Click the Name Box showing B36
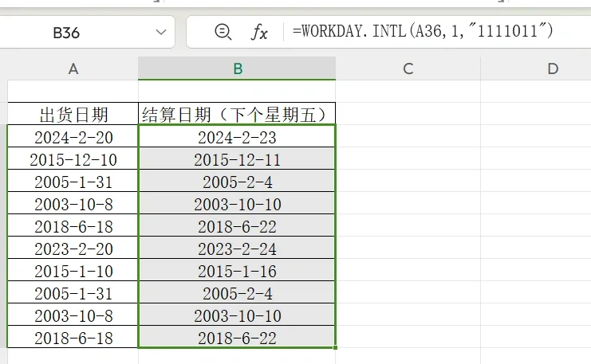Screen dimensions: 591x364 [66, 33]
